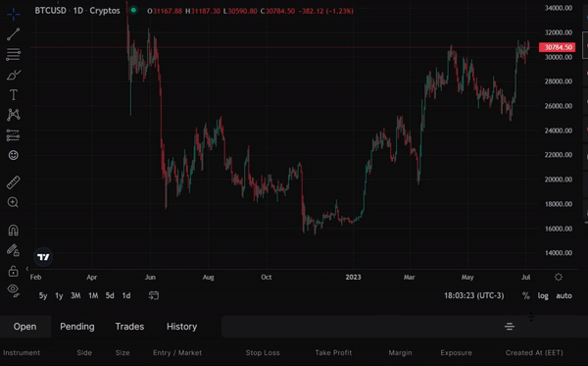Sort by Take Profit column header
Viewport: 588px width, 366px height.
pyautogui.click(x=333, y=353)
